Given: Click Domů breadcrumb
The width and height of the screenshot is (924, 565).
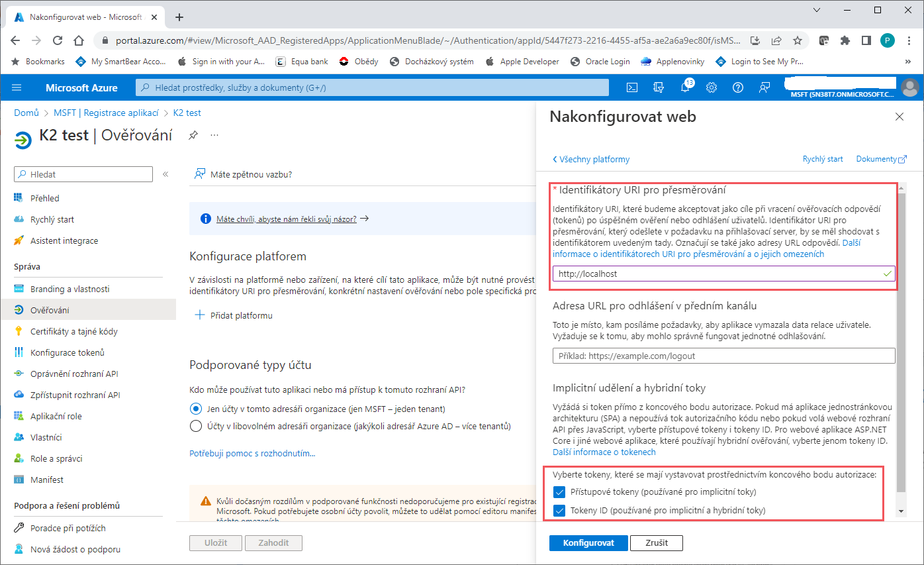Looking at the screenshot, I should coord(26,113).
